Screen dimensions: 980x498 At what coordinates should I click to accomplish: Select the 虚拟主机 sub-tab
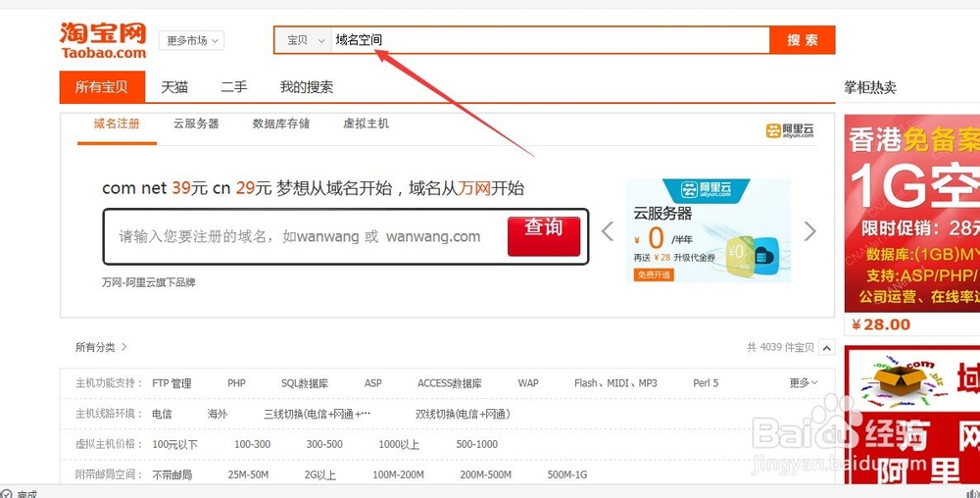(367, 124)
